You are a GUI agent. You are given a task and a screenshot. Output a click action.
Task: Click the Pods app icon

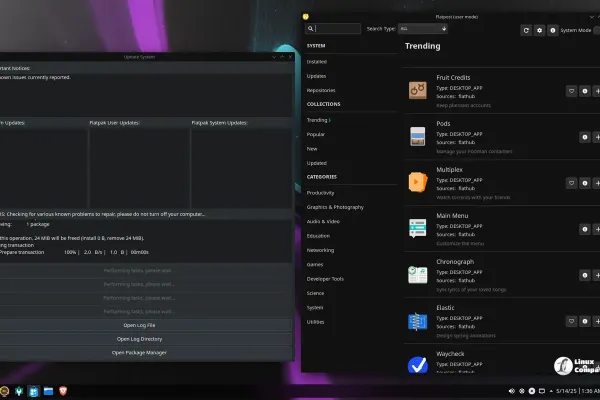417,136
